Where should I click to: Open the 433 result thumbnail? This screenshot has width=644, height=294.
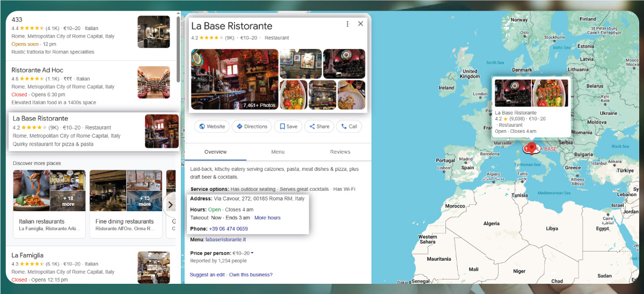point(153,32)
